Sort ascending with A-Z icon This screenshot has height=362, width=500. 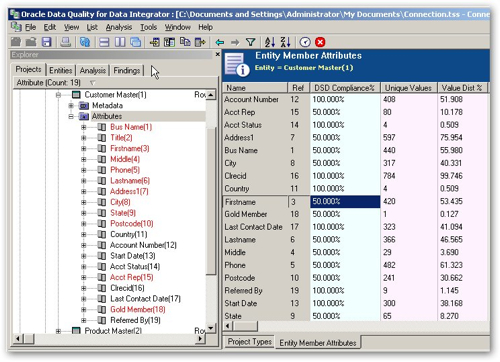click(x=269, y=42)
